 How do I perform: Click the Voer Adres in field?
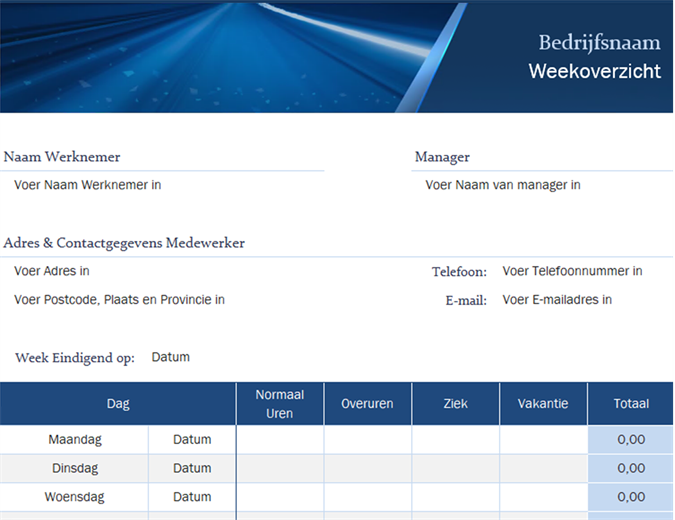[x=52, y=271]
